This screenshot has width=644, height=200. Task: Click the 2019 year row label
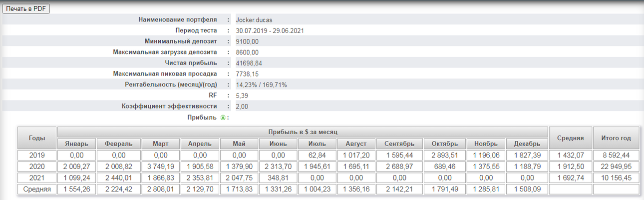tap(37, 155)
